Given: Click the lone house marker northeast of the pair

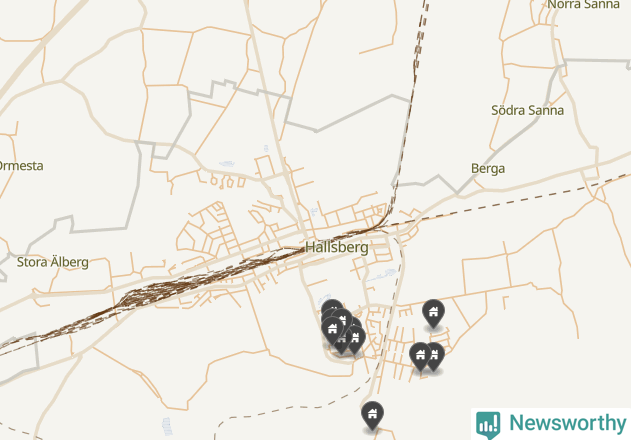Looking at the screenshot, I should point(433,313).
